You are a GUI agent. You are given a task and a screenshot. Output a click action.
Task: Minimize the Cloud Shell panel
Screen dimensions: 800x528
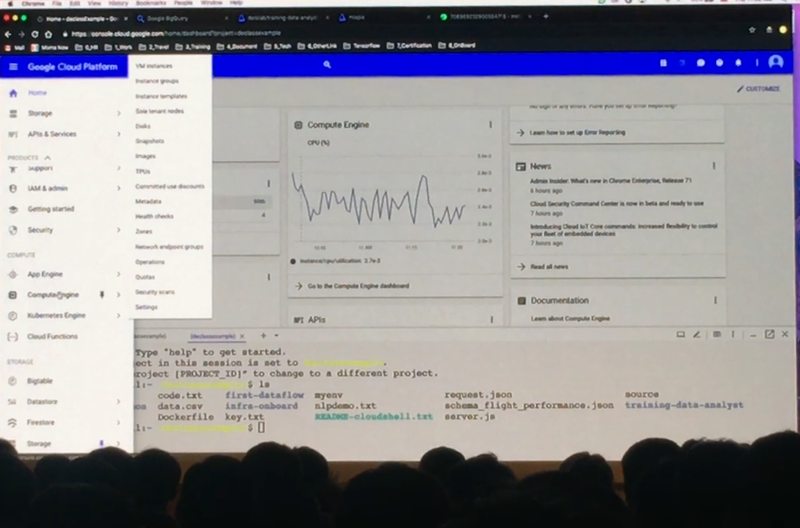[753, 335]
